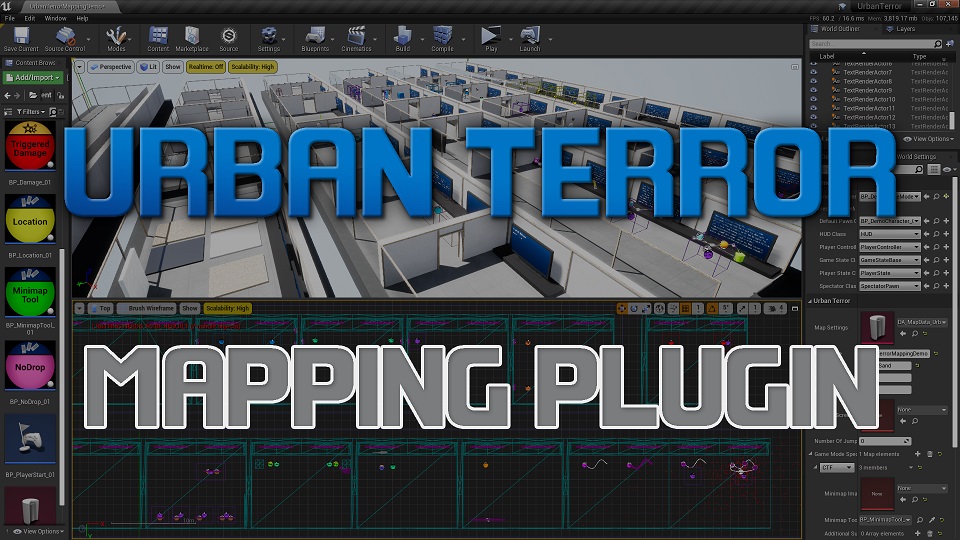Maximize the perspective viewport with corner icon

pyautogui.click(x=795, y=67)
